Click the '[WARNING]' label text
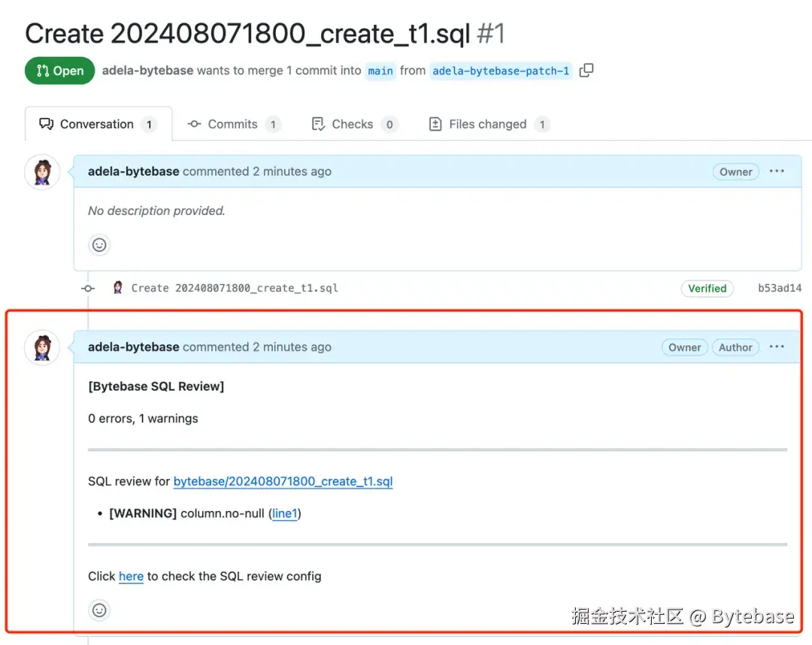This screenshot has width=812, height=645. [x=143, y=513]
